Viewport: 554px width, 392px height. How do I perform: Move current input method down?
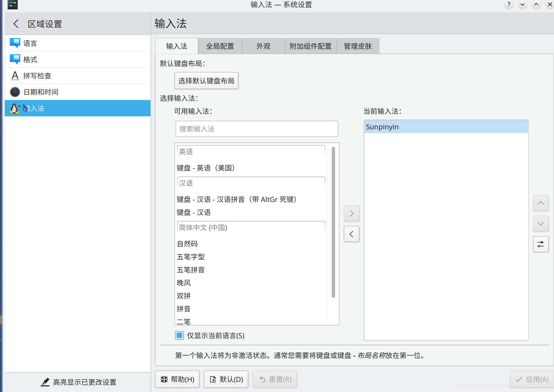pyautogui.click(x=541, y=224)
